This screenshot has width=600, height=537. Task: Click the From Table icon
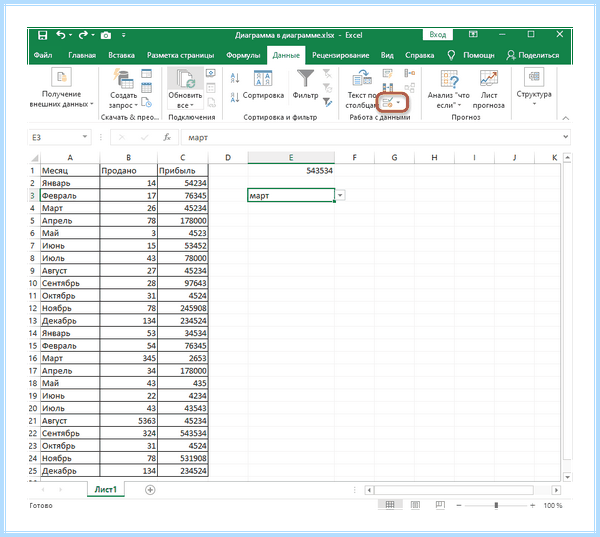pyautogui.click(x=147, y=88)
